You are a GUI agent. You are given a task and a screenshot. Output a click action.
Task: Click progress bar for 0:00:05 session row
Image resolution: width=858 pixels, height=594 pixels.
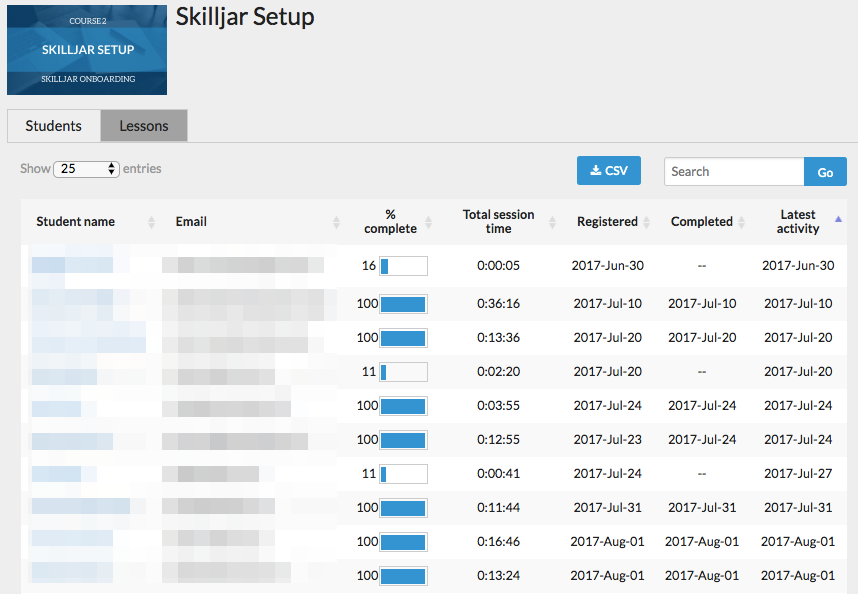403,266
